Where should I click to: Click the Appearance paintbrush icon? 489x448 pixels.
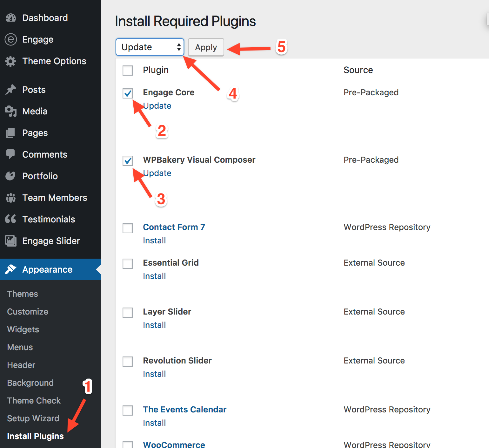click(x=10, y=269)
